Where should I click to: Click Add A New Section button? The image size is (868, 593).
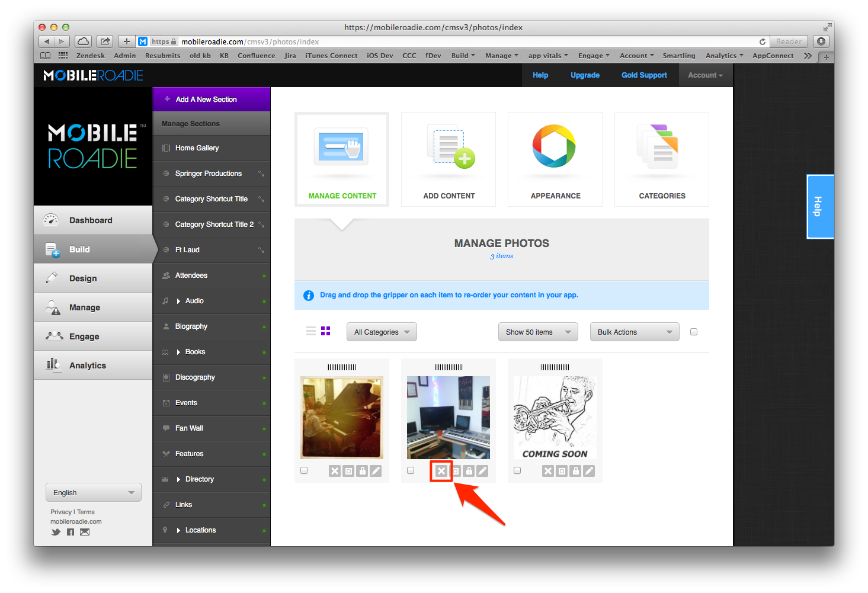pyautogui.click(x=206, y=100)
